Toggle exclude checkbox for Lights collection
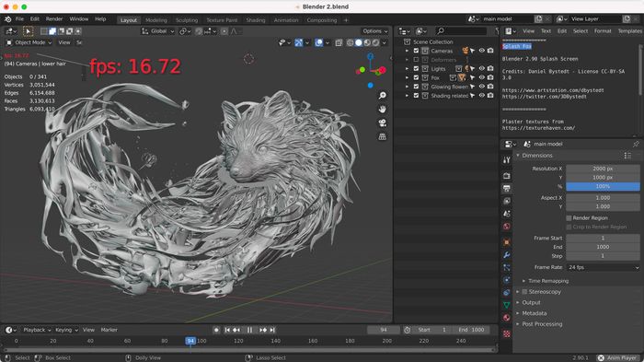 (x=416, y=69)
